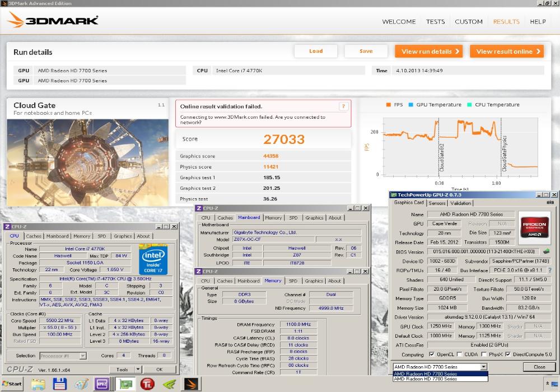Viewport: 560px width, 392px height.
Task: Open the About tab in left CPU-Z window
Action: (143, 236)
